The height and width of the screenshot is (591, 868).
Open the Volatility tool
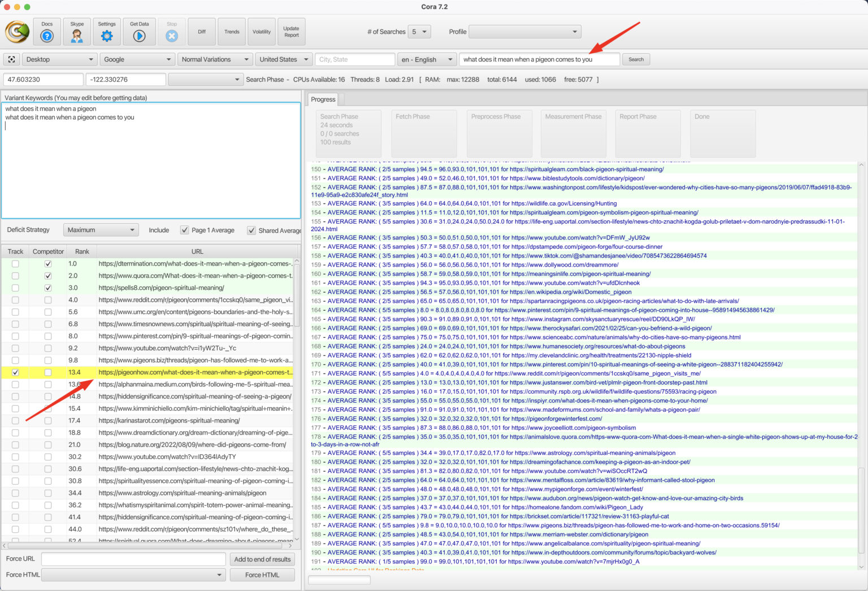coord(261,32)
